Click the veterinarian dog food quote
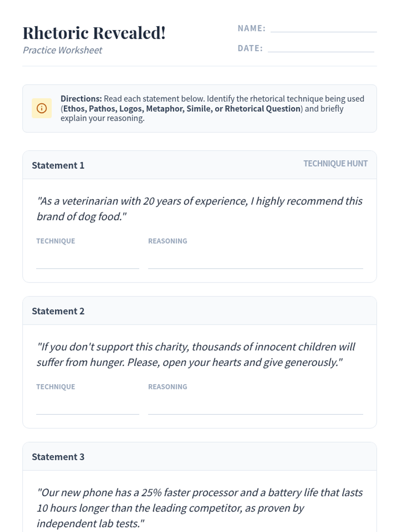Image resolution: width=399 pixels, height=532 pixels. click(199, 209)
